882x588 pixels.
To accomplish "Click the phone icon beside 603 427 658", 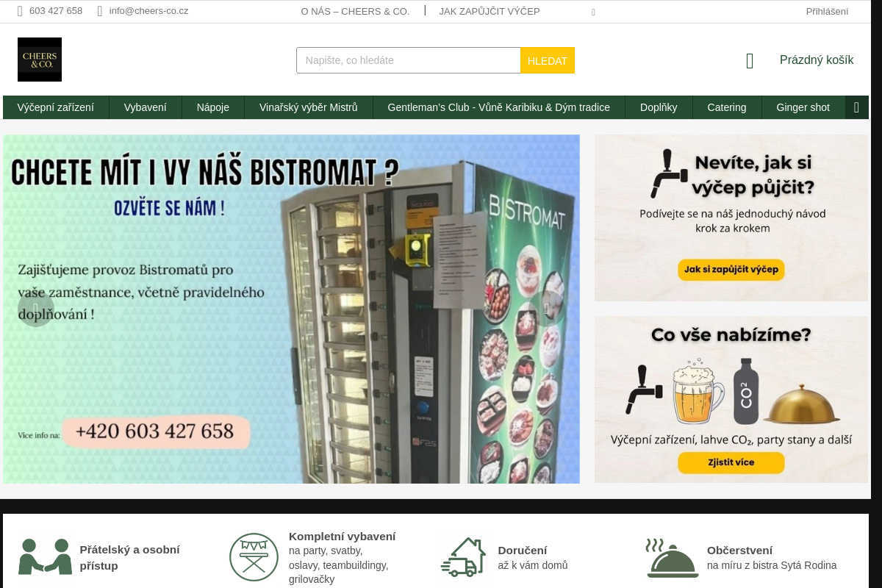I will click(x=20, y=11).
